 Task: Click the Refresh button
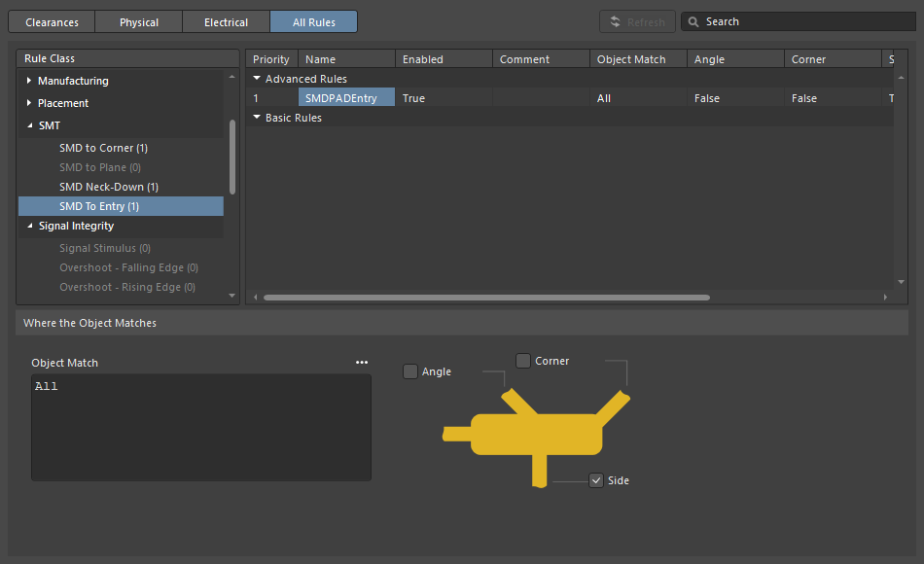pos(637,21)
